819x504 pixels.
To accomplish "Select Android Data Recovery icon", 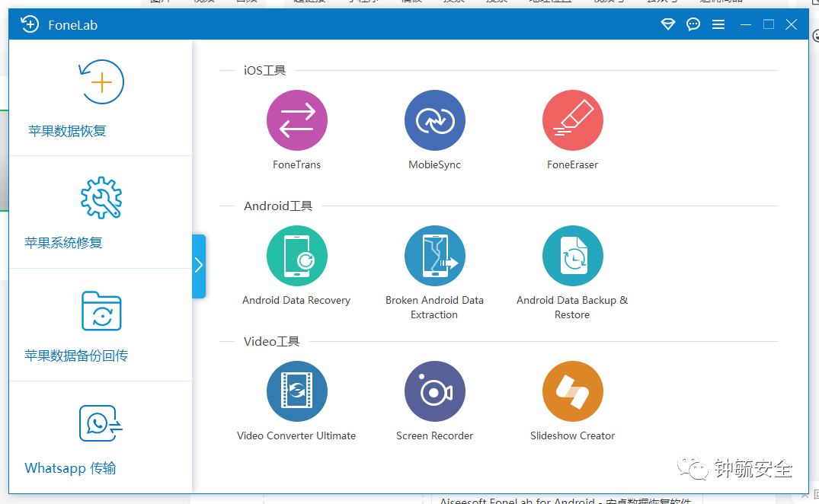I will 296,256.
